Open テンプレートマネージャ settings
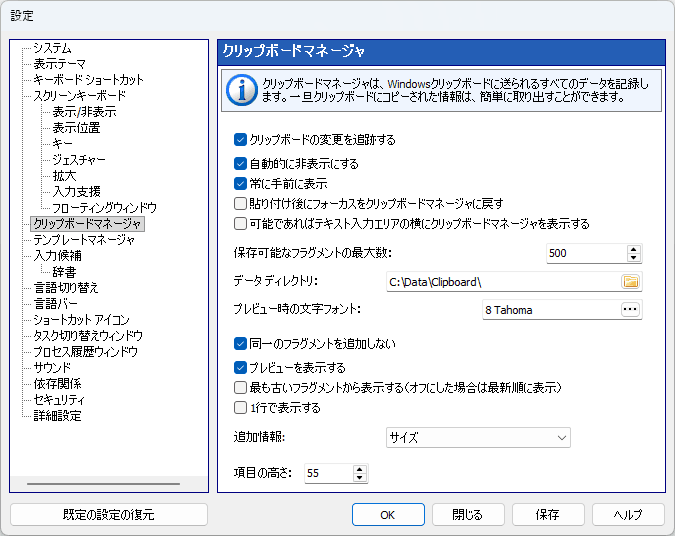This screenshot has height=536, width=675. pos(84,240)
